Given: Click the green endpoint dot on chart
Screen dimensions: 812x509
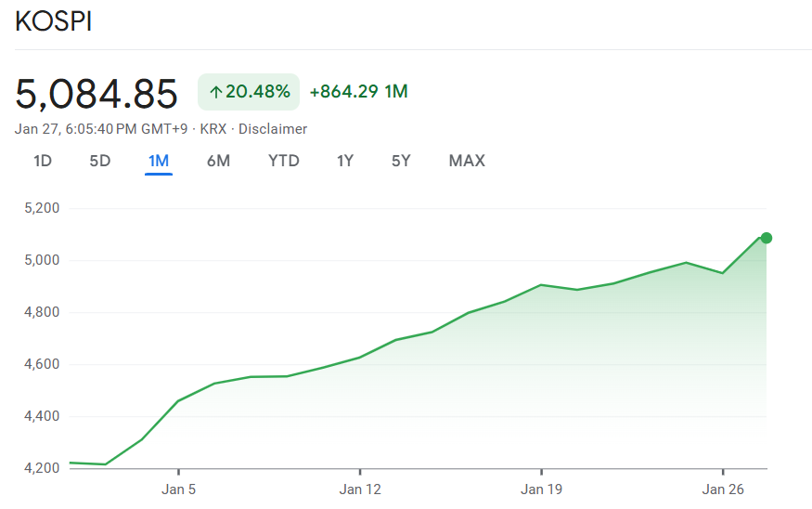Looking at the screenshot, I should click(767, 238).
